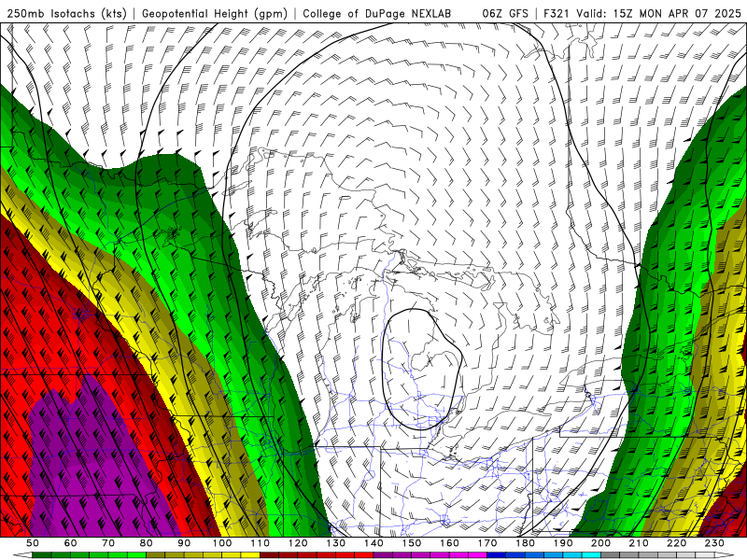
Task: Click the 120 kts legend label
Action: click(298, 543)
